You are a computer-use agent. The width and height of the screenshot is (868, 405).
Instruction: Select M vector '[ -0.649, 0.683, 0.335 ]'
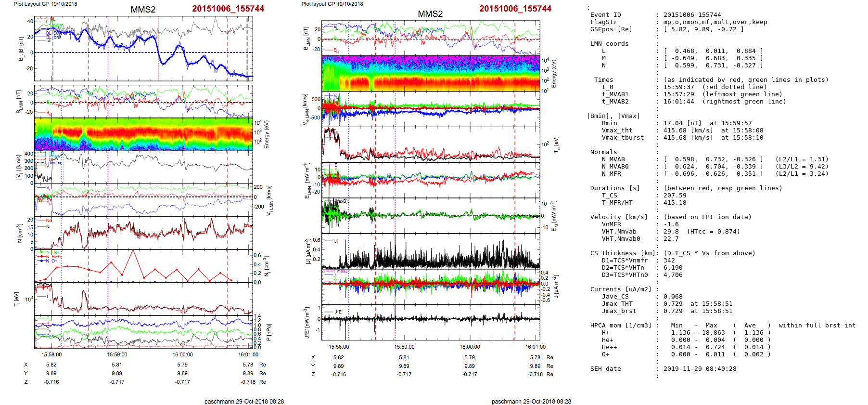714,58
